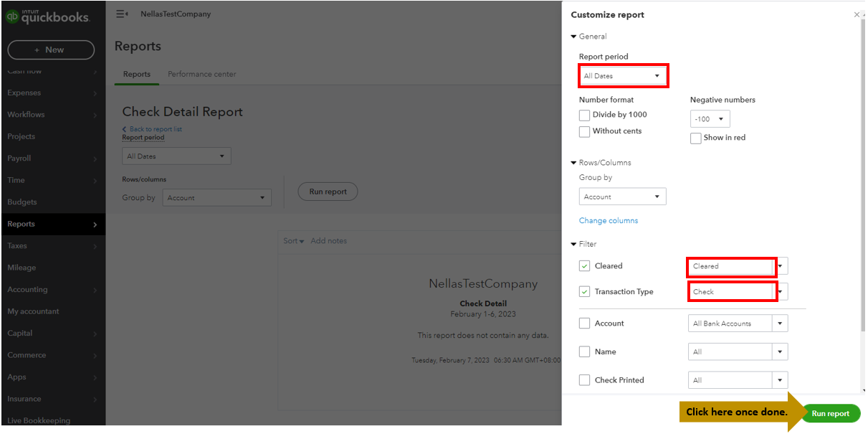The height and width of the screenshot is (434, 868).
Task: Toggle the Divide by 1000 checkbox
Action: [x=584, y=115]
